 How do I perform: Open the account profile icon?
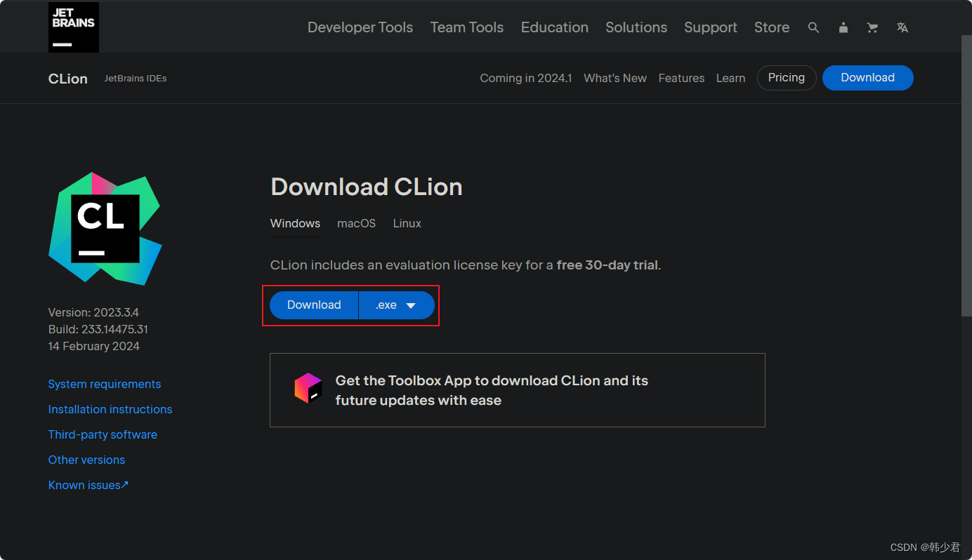tap(843, 28)
